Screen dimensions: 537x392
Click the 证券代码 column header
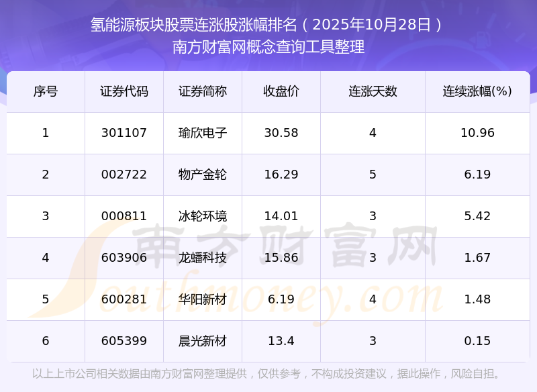pos(124,91)
